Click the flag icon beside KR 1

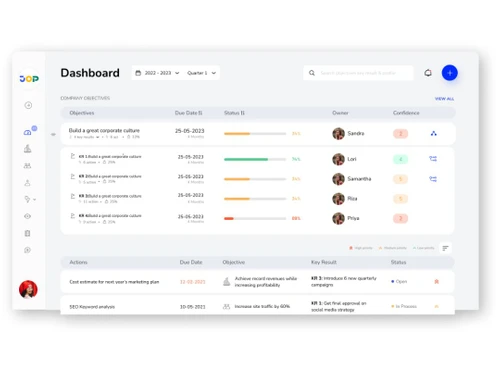coord(73,156)
